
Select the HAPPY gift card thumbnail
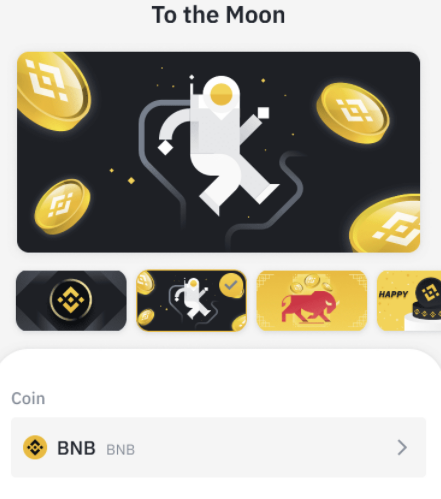409,301
